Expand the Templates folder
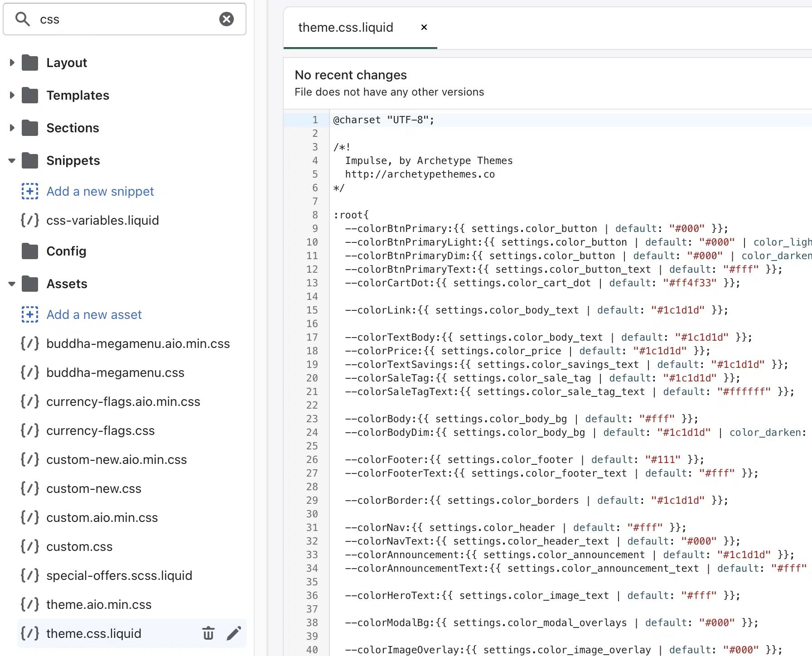Image resolution: width=812 pixels, height=656 pixels. (x=12, y=95)
